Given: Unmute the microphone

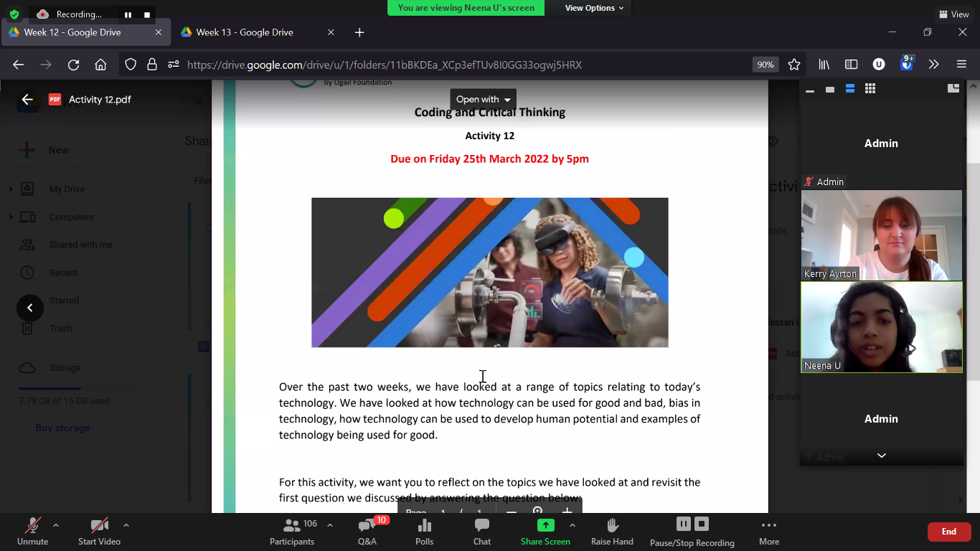Looking at the screenshot, I should click(33, 531).
